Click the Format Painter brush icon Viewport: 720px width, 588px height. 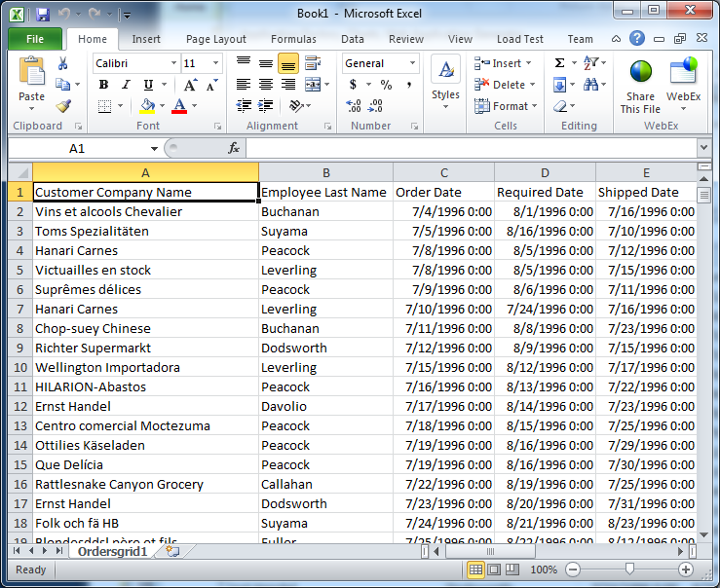(63, 106)
